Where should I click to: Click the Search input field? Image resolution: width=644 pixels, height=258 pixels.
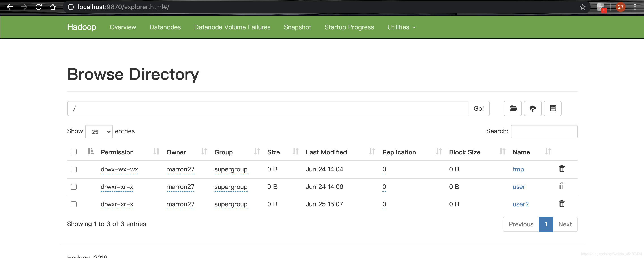click(x=544, y=131)
